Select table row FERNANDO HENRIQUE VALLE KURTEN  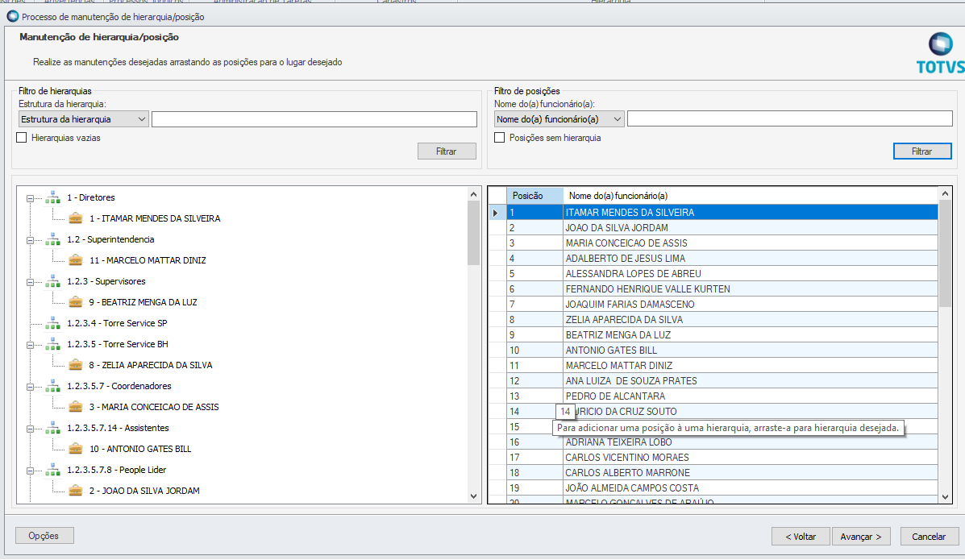[722, 289]
